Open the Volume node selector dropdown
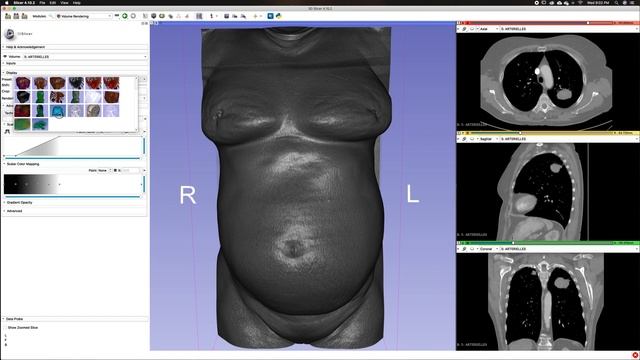 [x=85, y=57]
